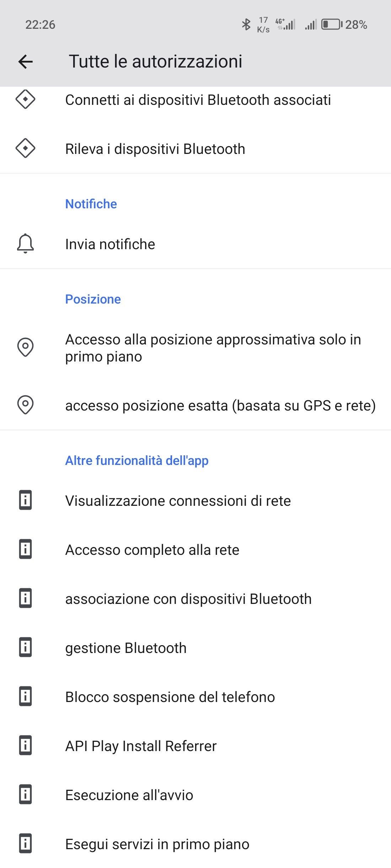The height and width of the screenshot is (868, 391).
Task: Tap the Notifiche section header
Action: [x=91, y=204]
